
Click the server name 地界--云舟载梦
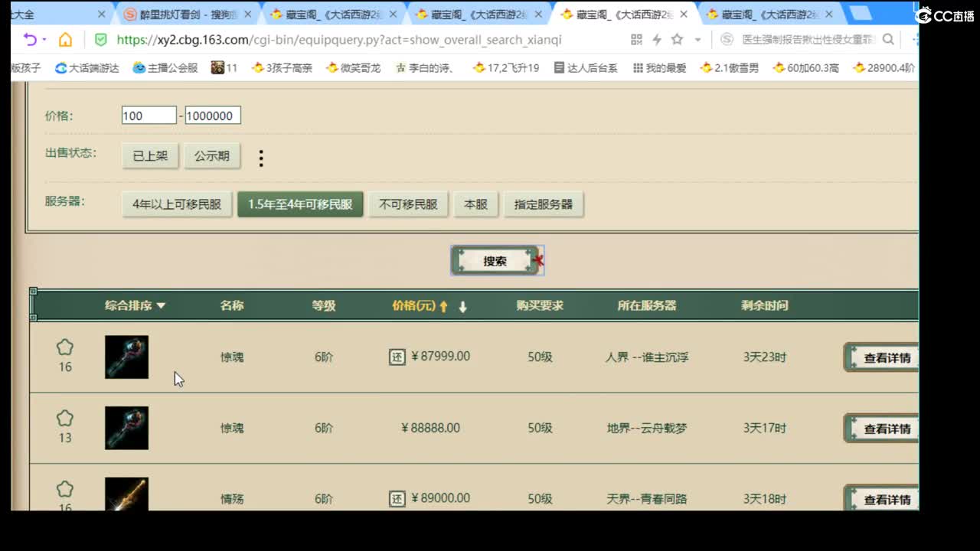pos(647,428)
